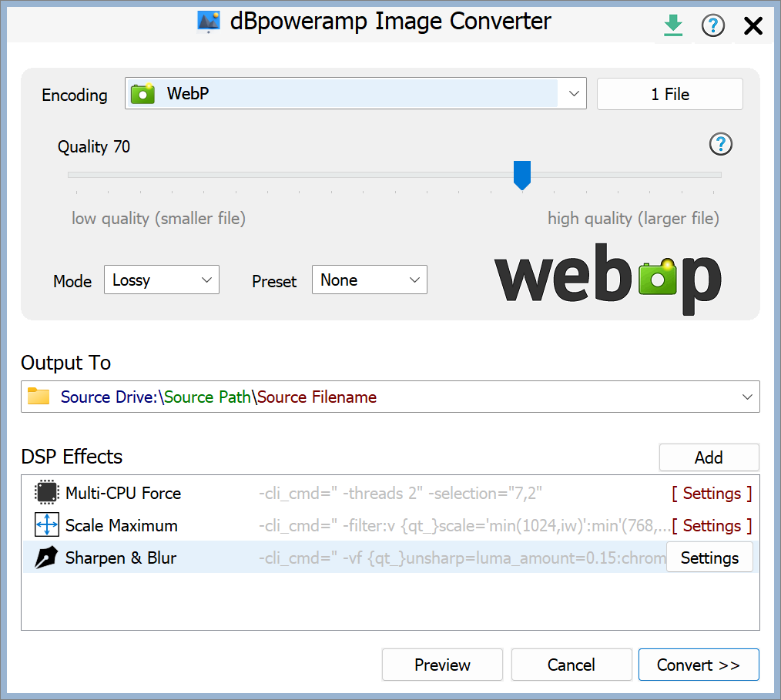Click the dBpoweramp app icon in title
The image size is (781, 700).
tap(208, 22)
